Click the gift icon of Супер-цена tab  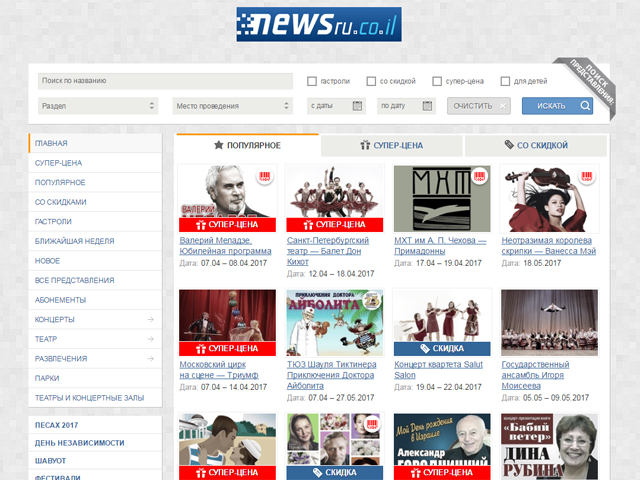click(x=365, y=145)
